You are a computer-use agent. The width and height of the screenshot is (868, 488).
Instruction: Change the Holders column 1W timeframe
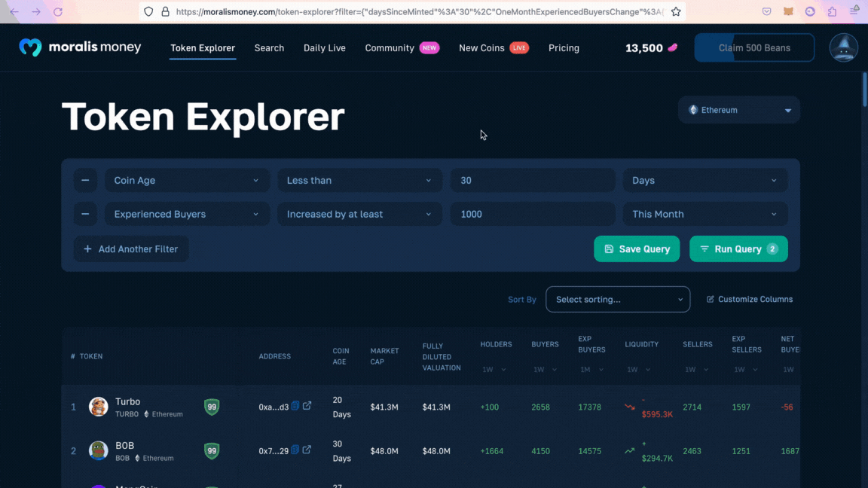coord(494,370)
